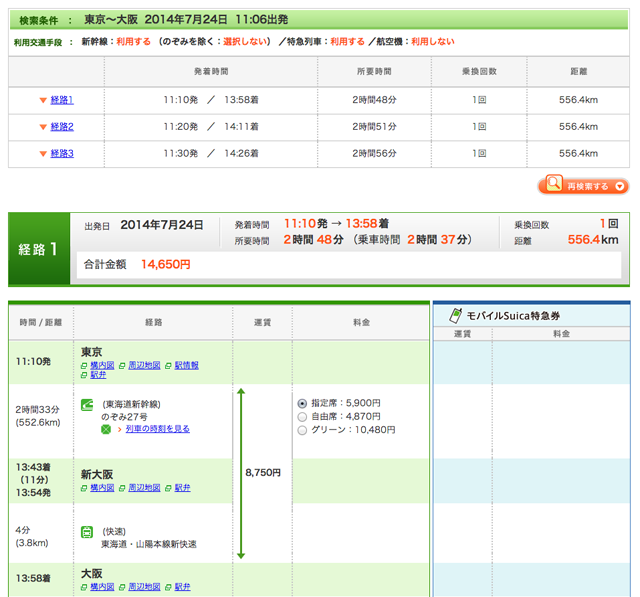Screen dimensions: 640x597
Task: Click '2時間33分 (552.6km)' segment duration
Action: tap(38, 416)
